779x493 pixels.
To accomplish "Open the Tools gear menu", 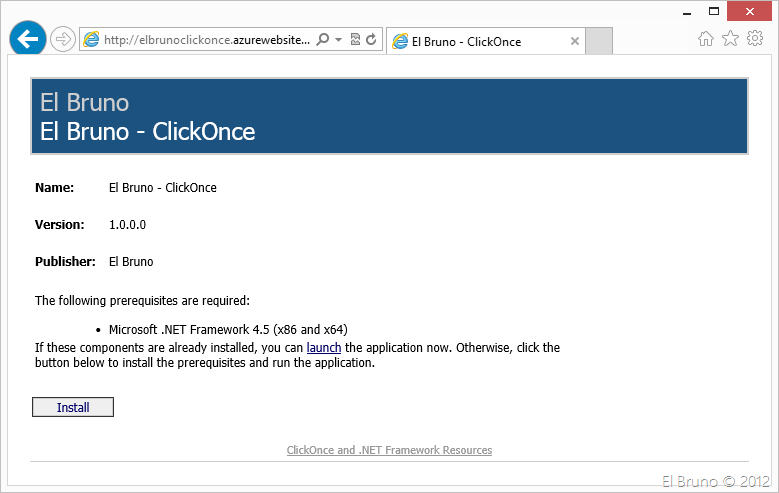I will tap(754, 39).
